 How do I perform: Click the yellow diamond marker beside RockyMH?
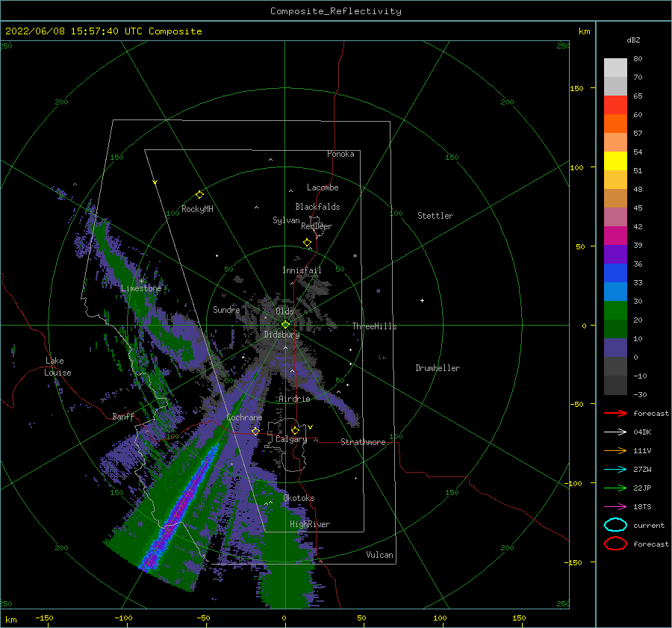coord(199,195)
